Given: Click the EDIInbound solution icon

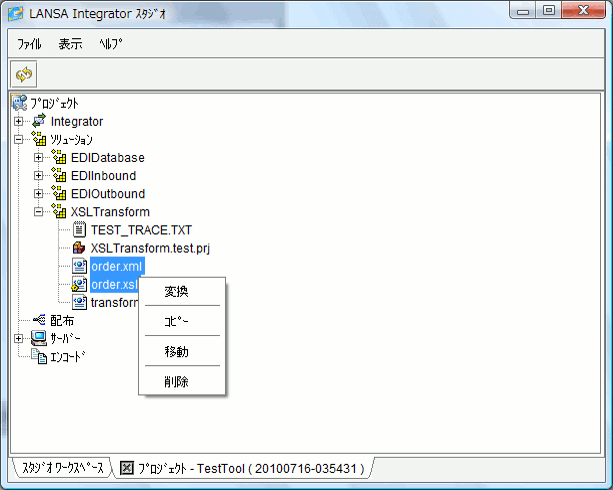Looking at the screenshot, I should tap(59, 175).
